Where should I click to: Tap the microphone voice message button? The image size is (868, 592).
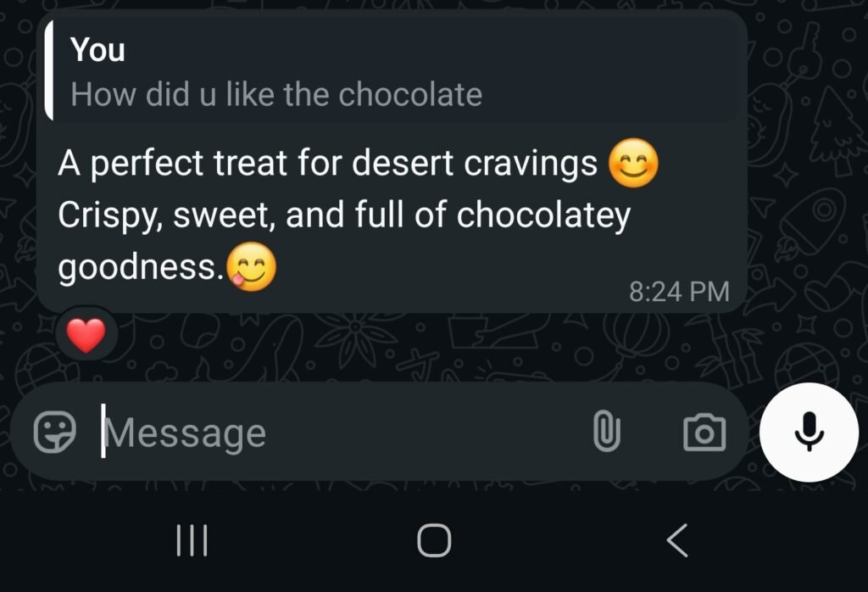809,432
